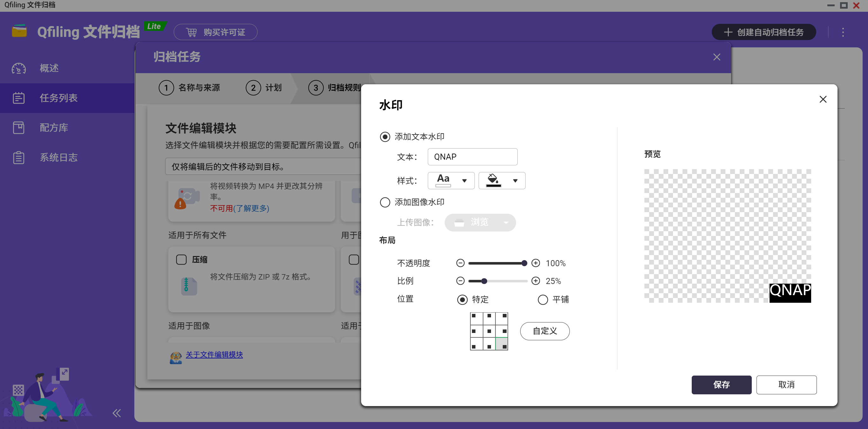
Task: Click the opacity decrease minus icon
Action: tap(460, 263)
